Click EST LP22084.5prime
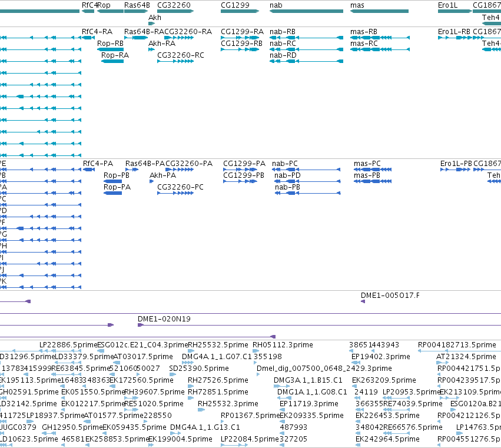The height and width of the screenshot is (448, 501). (250, 439)
